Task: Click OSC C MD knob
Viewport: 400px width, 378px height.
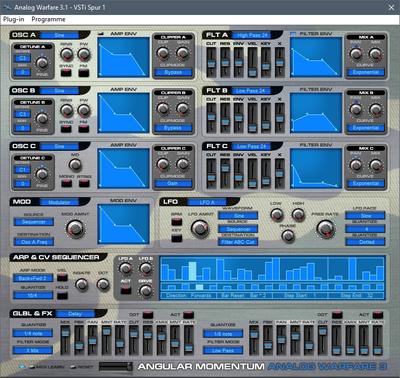Action: point(75,164)
